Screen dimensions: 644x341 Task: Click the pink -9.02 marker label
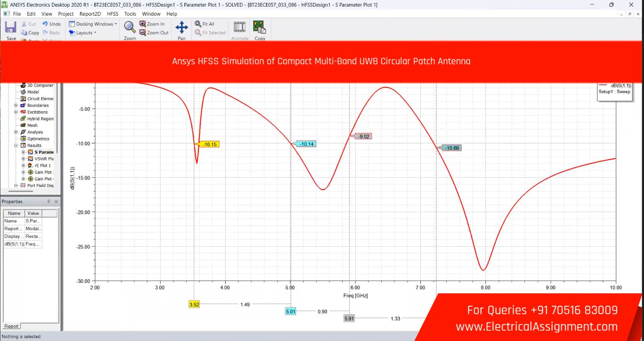tap(363, 136)
